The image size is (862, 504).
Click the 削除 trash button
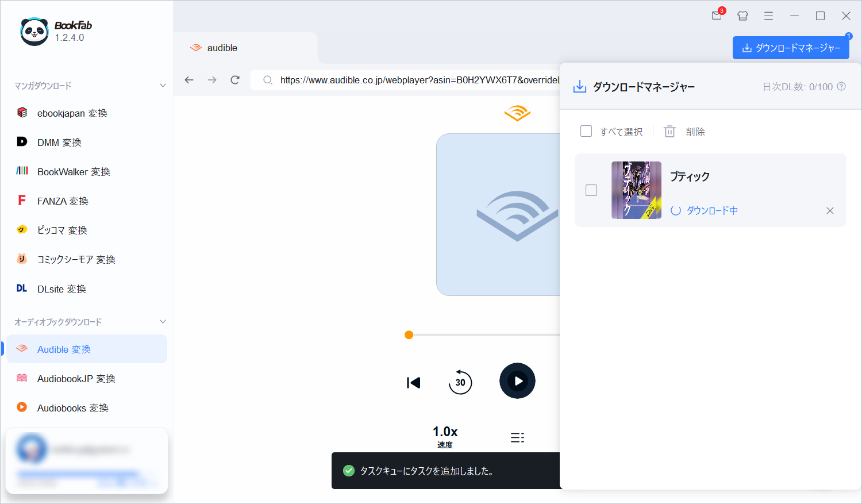pos(684,132)
